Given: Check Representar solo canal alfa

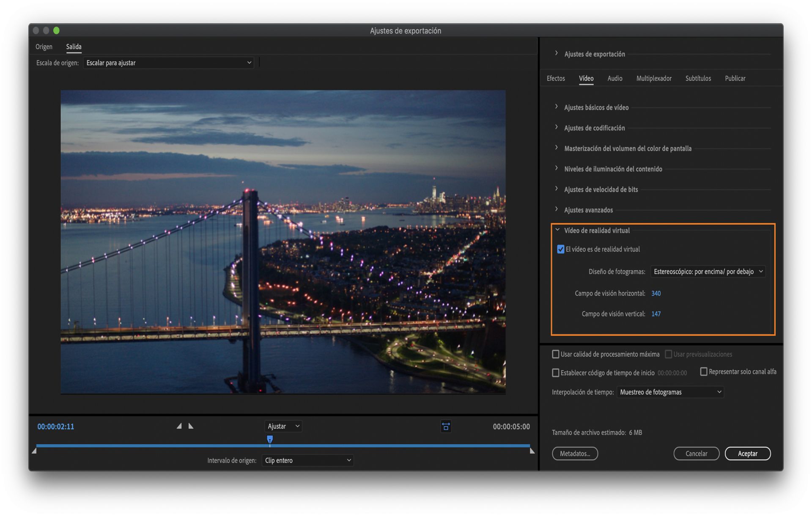Looking at the screenshot, I should [704, 371].
